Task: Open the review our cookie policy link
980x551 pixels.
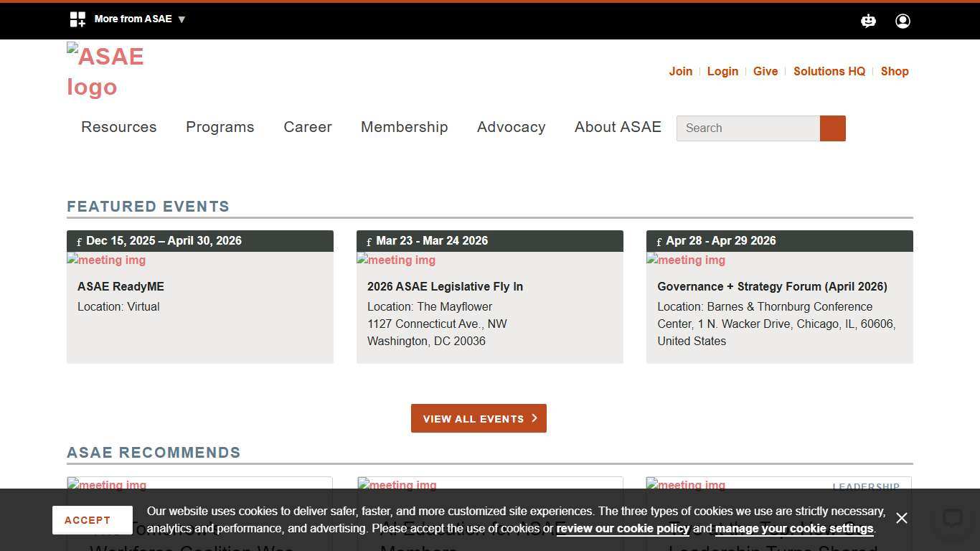Action: pyautogui.click(x=621, y=529)
